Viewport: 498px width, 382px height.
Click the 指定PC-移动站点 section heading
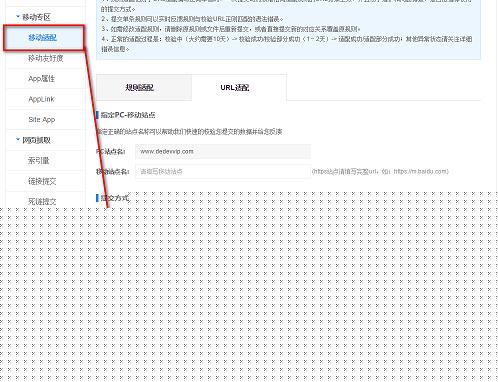(128, 115)
